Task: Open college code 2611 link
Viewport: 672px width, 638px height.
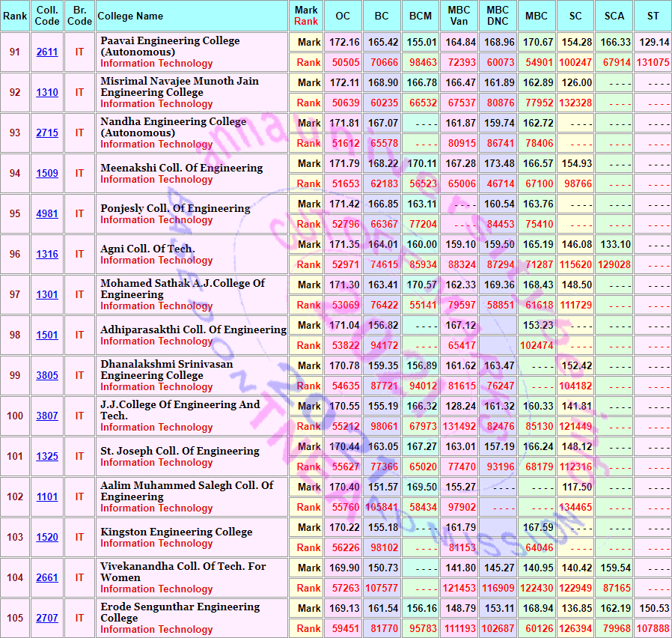Action: [47, 52]
